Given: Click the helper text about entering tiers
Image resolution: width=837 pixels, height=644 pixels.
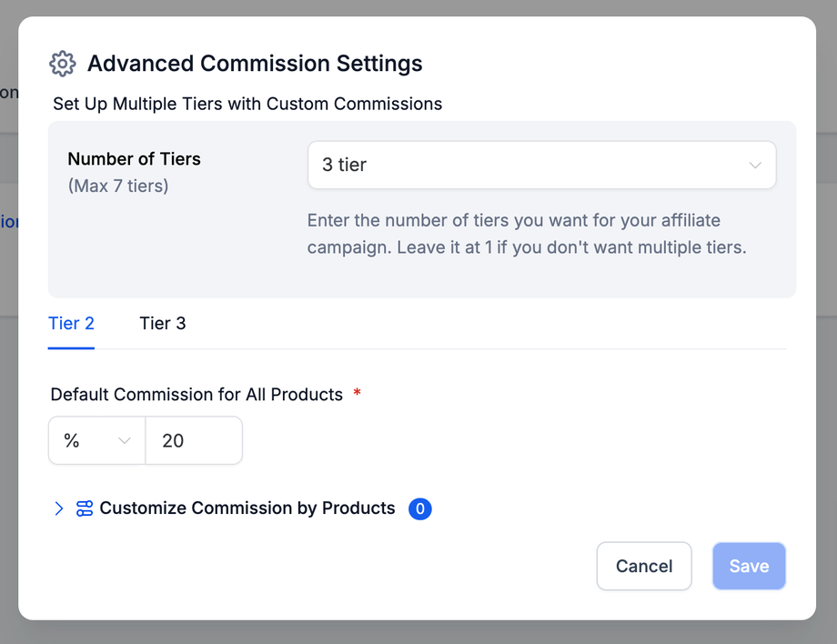Looking at the screenshot, I should 526,234.
